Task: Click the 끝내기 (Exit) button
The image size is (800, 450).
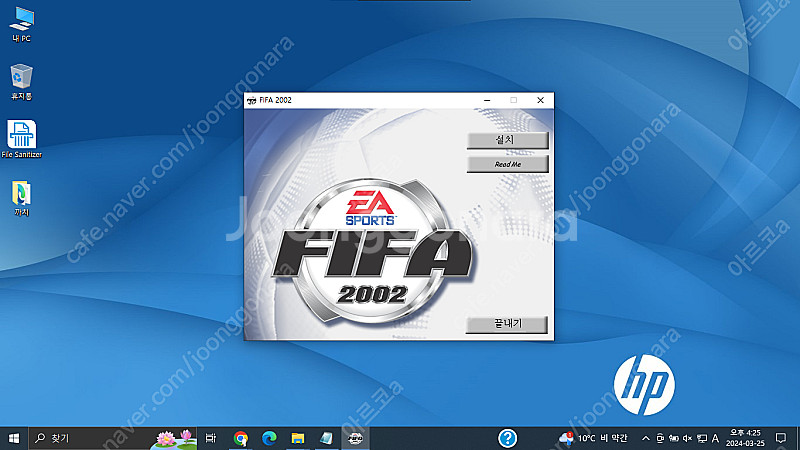Action: (x=507, y=324)
